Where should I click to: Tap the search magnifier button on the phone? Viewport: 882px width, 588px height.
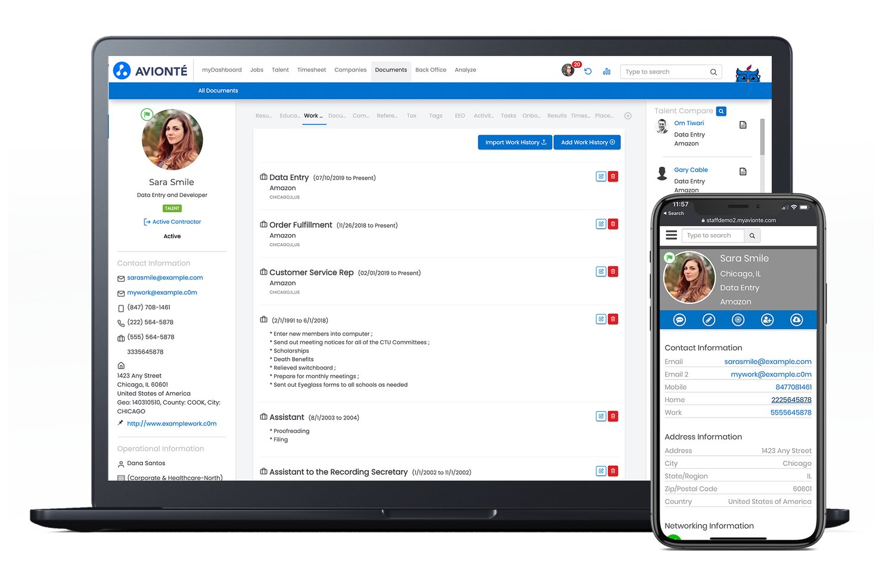(x=752, y=236)
